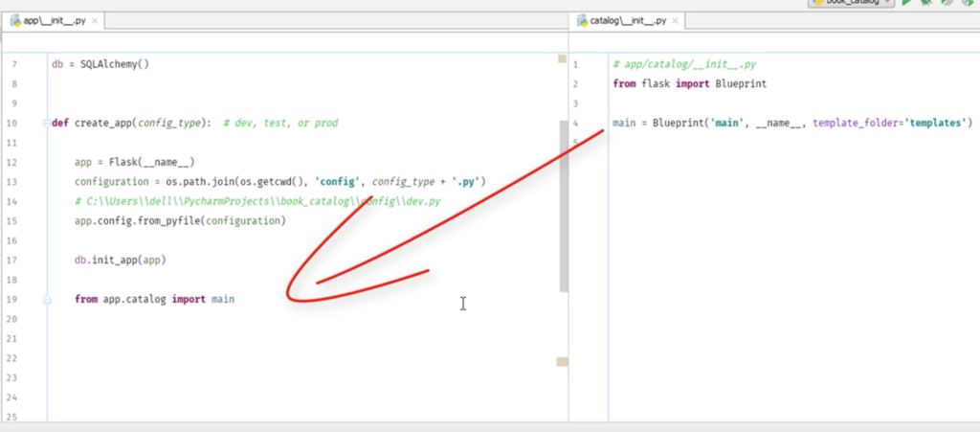
Task: Click 'db.init_app(app)' statement
Action: pyautogui.click(x=121, y=261)
